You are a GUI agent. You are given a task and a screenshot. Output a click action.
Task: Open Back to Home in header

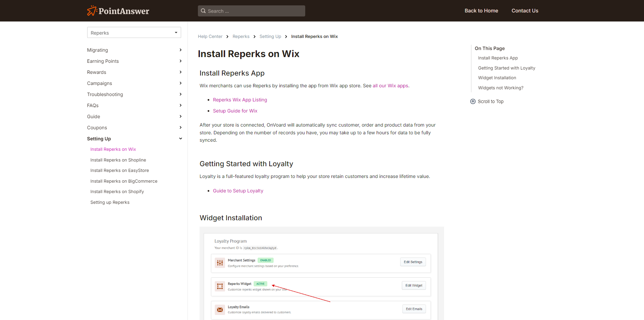[x=481, y=11]
